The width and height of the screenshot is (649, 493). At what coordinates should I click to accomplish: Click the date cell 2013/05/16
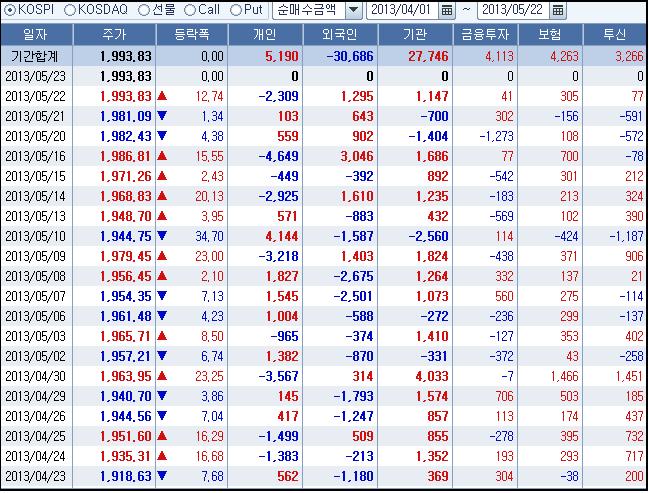[36, 156]
